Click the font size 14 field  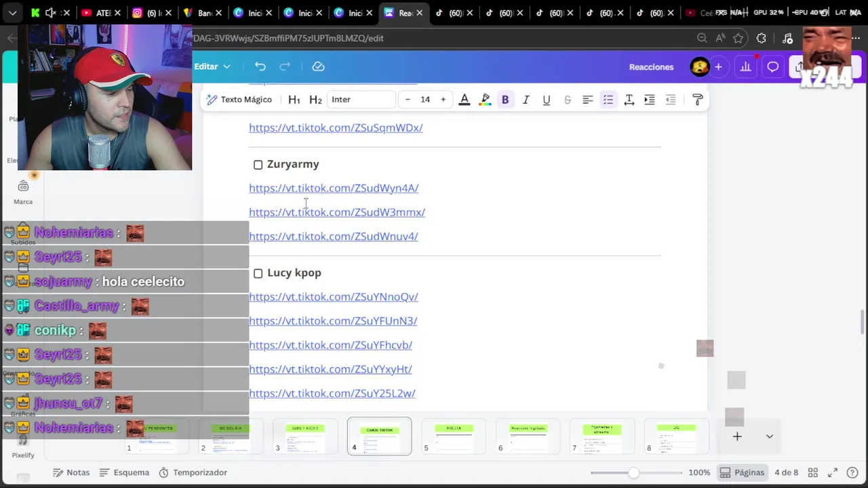tap(425, 100)
